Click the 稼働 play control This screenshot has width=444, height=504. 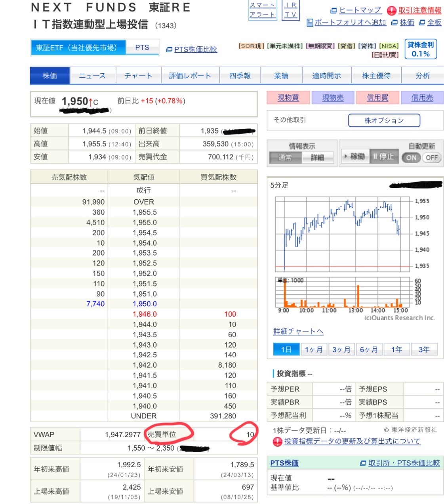(354, 157)
